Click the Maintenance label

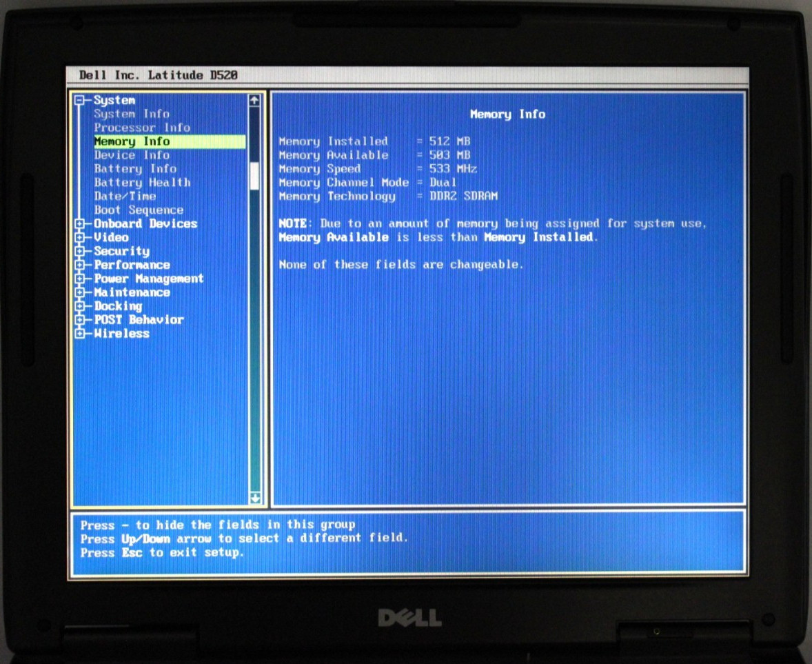[x=132, y=292]
